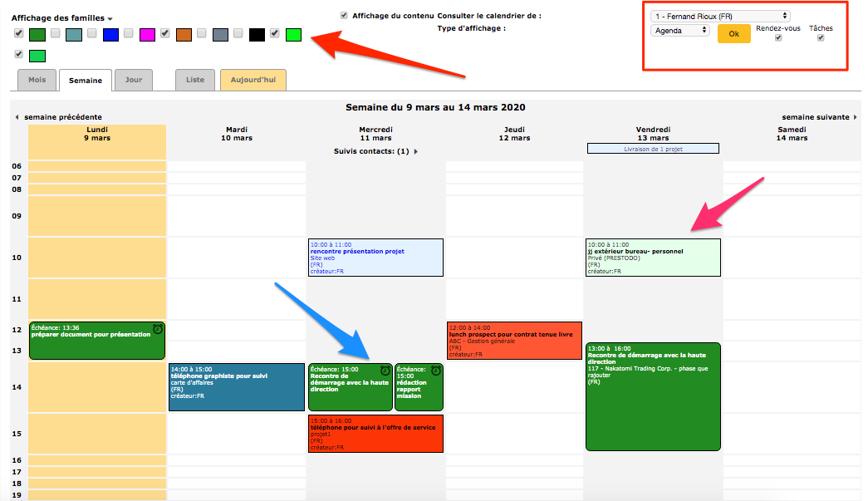The height and width of the screenshot is (501, 868).
Task: Switch to the 'Jour' tab
Action: pos(133,80)
